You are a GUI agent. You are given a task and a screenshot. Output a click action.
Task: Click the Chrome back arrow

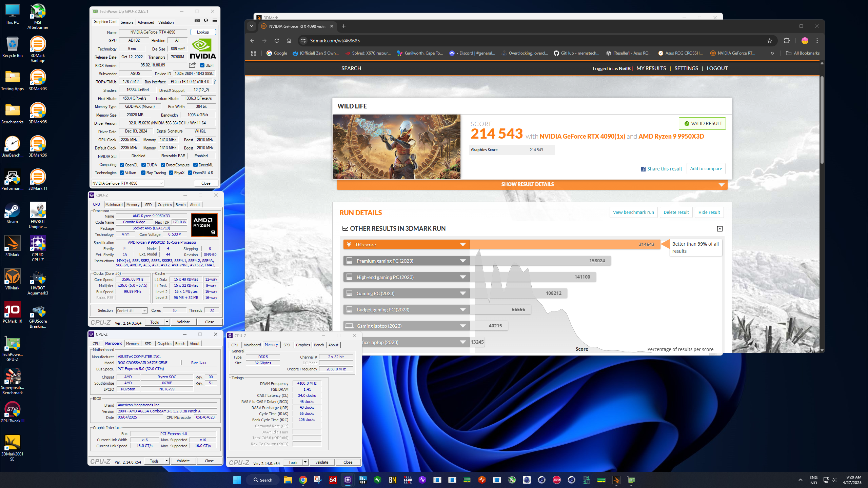point(252,41)
